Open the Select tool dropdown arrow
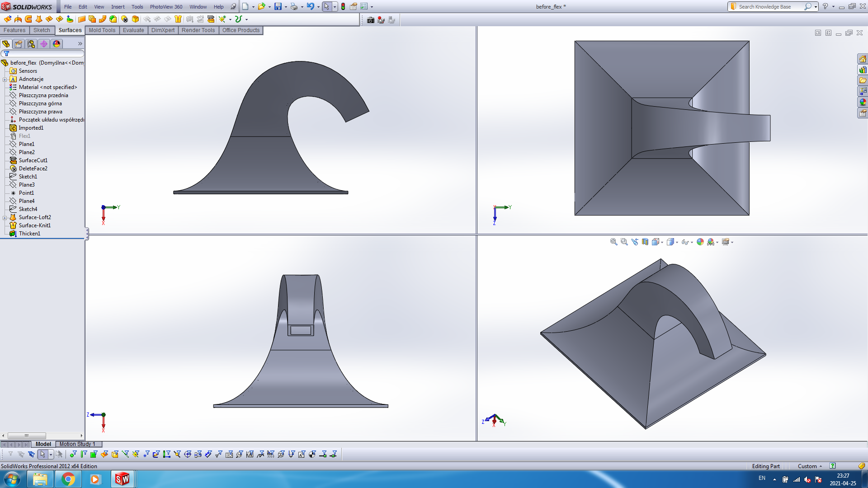The image size is (868, 488). point(335,7)
